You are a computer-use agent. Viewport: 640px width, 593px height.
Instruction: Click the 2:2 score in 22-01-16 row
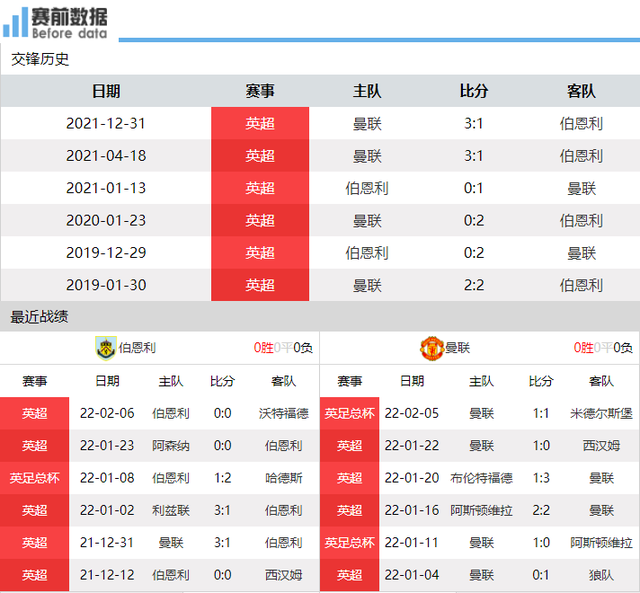pyautogui.click(x=541, y=510)
